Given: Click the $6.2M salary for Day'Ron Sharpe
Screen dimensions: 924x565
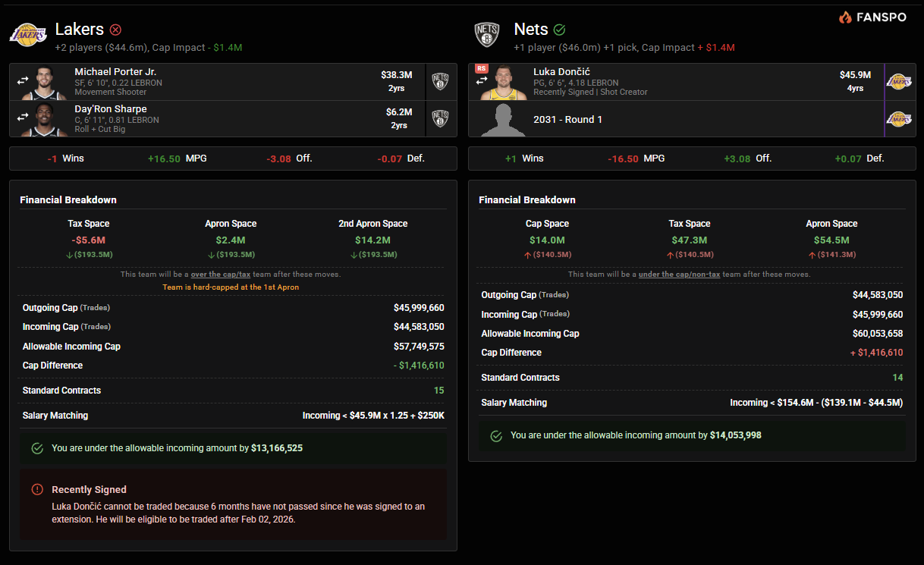Looking at the screenshot, I should (x=399, y=111).
